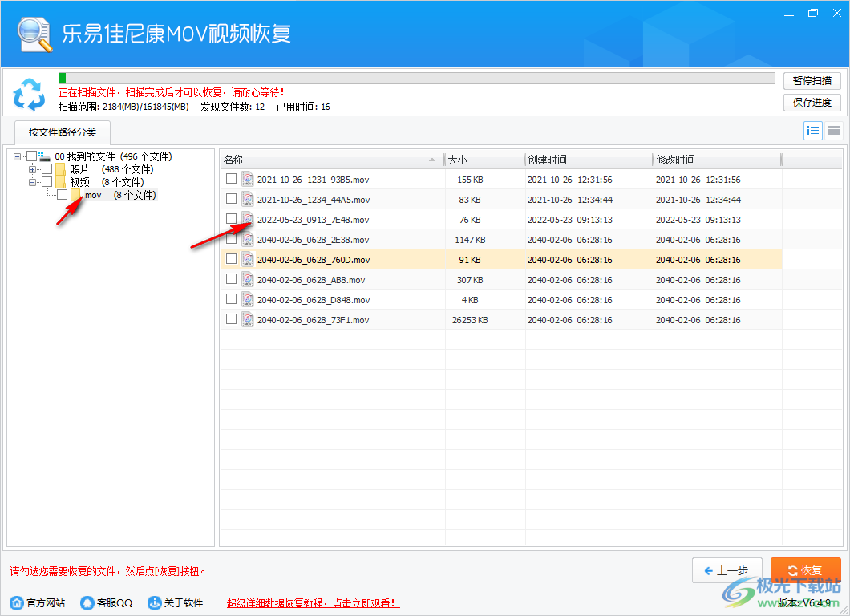
Task: Select 照片 (488 个文件) tree label
Action: click(x=111, y=170)
